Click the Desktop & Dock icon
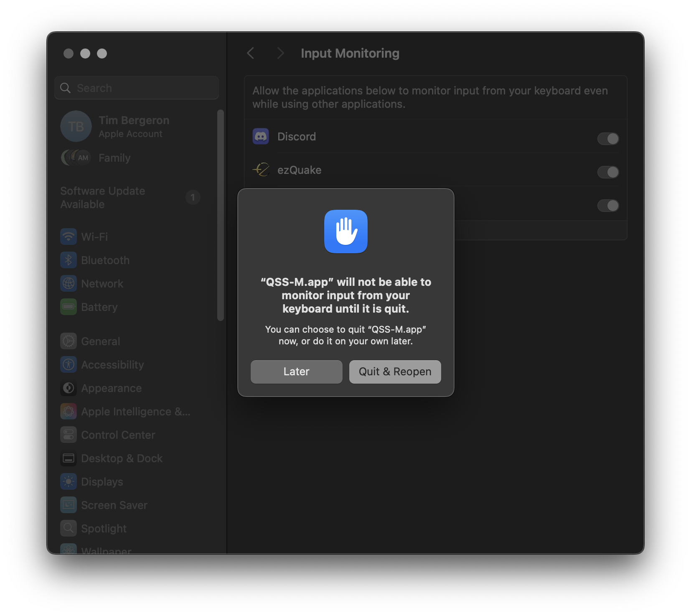Screen dimensions: 691x616 (x=69, y=458)
